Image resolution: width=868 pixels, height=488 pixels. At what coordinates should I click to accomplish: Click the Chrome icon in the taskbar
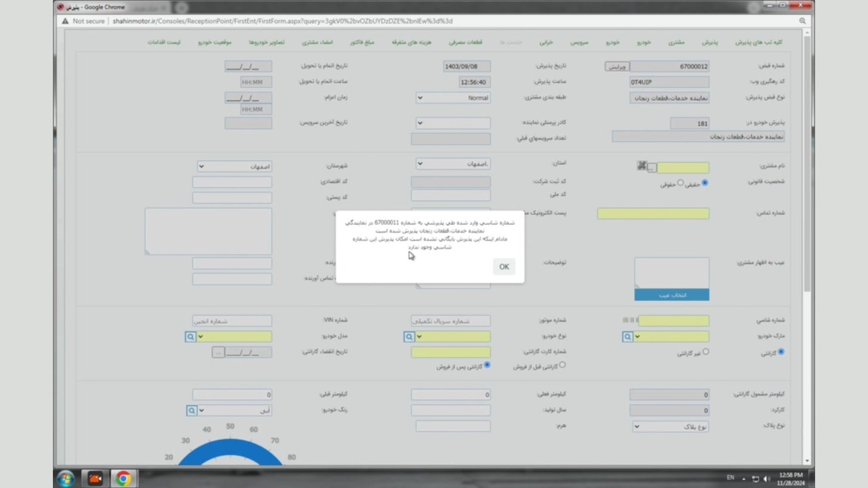[123, 479]
